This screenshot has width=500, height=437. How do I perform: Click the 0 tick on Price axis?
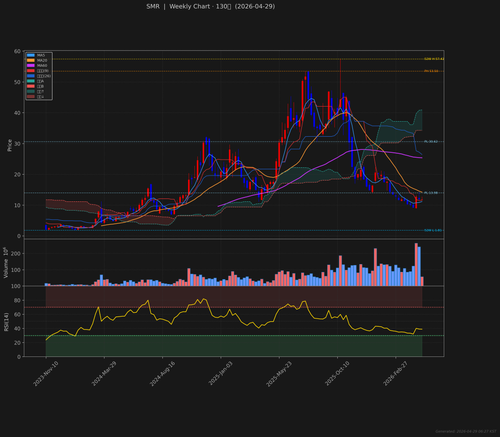click(x=19, y=236)
